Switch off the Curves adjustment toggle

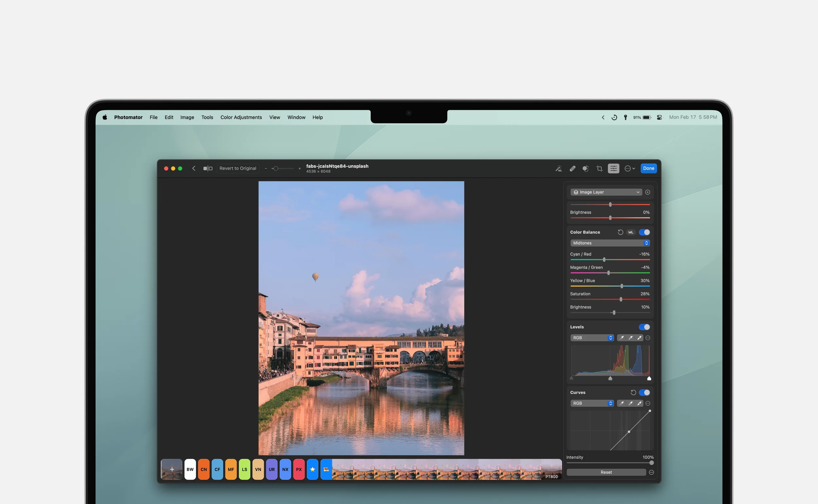click(x=644, y=393)
